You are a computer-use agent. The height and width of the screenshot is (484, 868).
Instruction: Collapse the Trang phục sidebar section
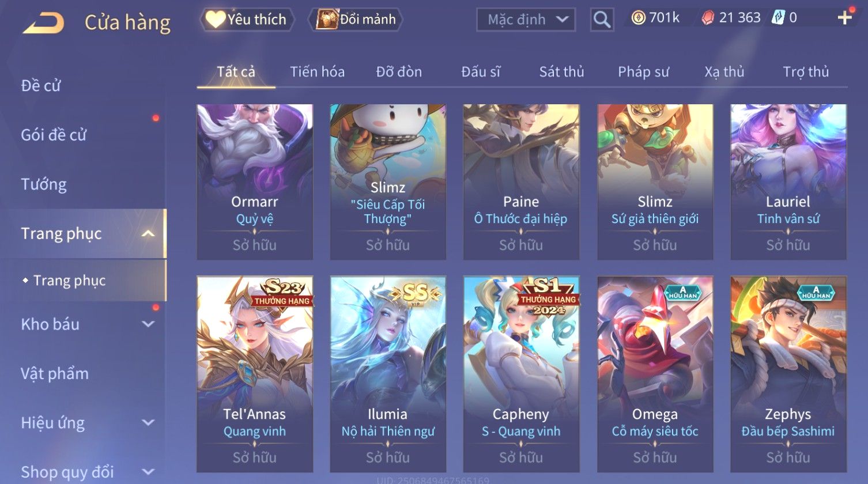coord(148,233)
